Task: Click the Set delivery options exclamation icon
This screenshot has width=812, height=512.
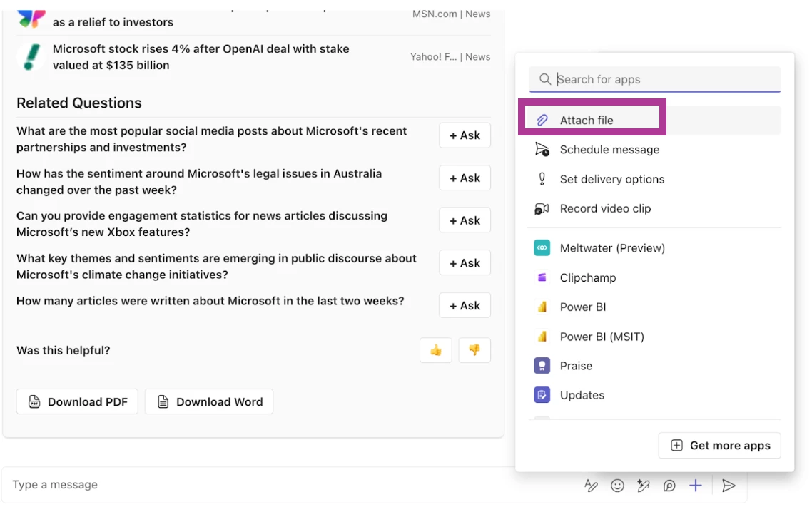Action: [x=542, y=179]
